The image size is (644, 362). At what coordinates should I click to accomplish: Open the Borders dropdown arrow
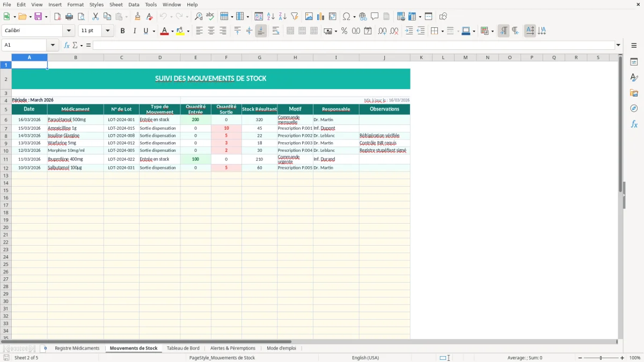[442, 31]
